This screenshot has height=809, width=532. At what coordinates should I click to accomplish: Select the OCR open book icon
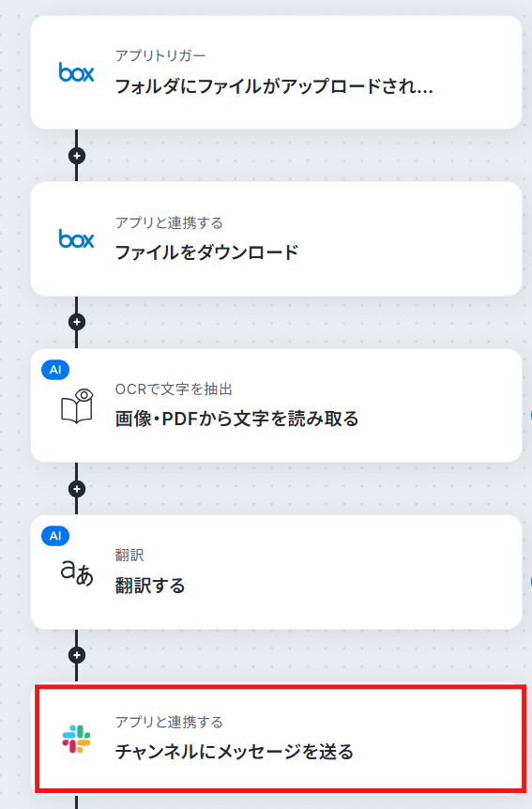(x=77, y=406)
